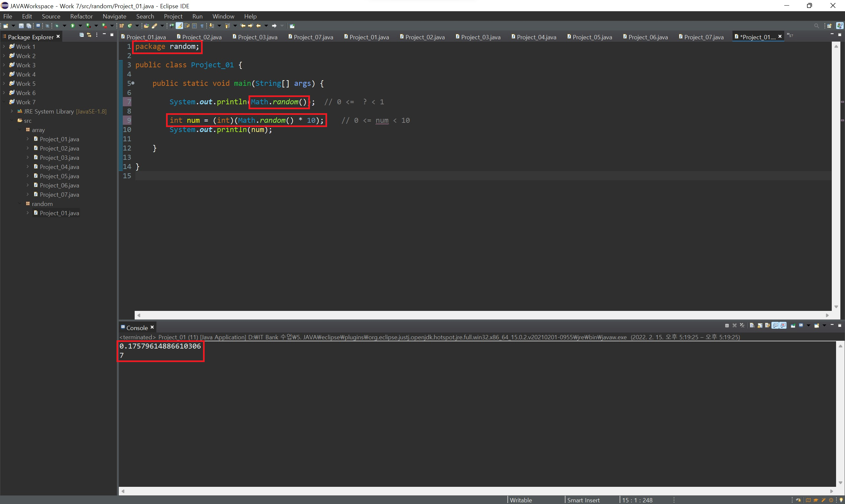Expand the JRE System Library node
The height and width of the screenshot is (504, 845).
coord(12,111)
